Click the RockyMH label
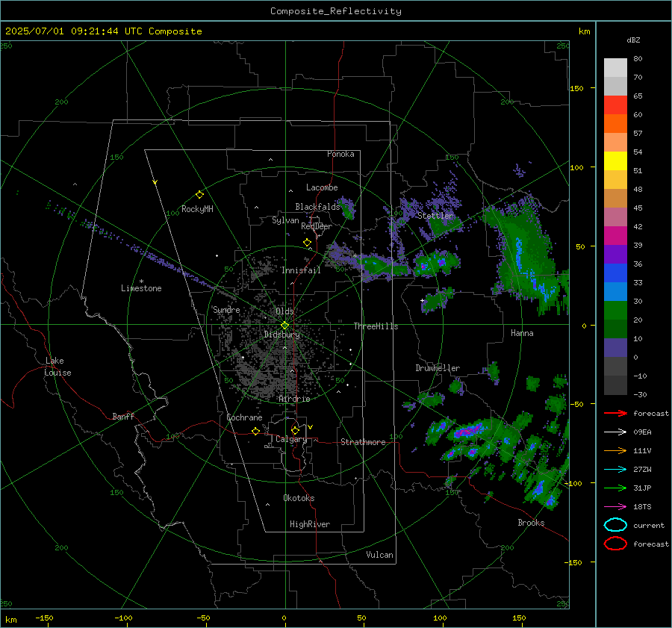 197,209
